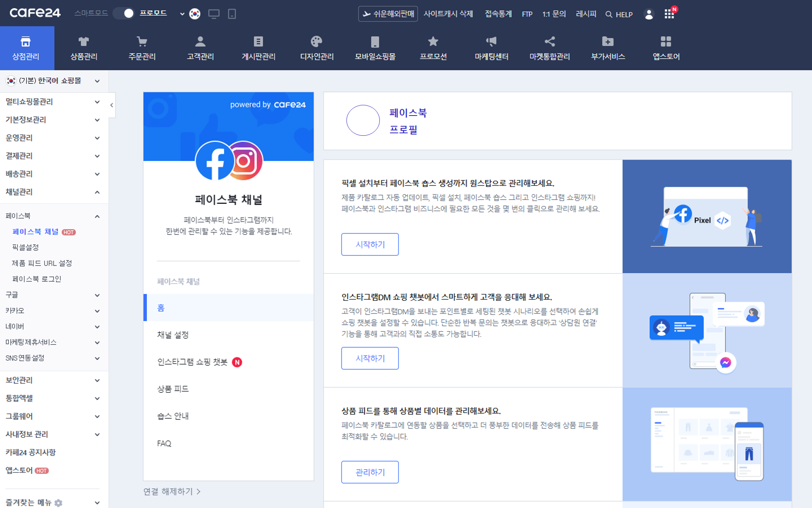Expand 네이버 submenu

click(x=54, y=326)
